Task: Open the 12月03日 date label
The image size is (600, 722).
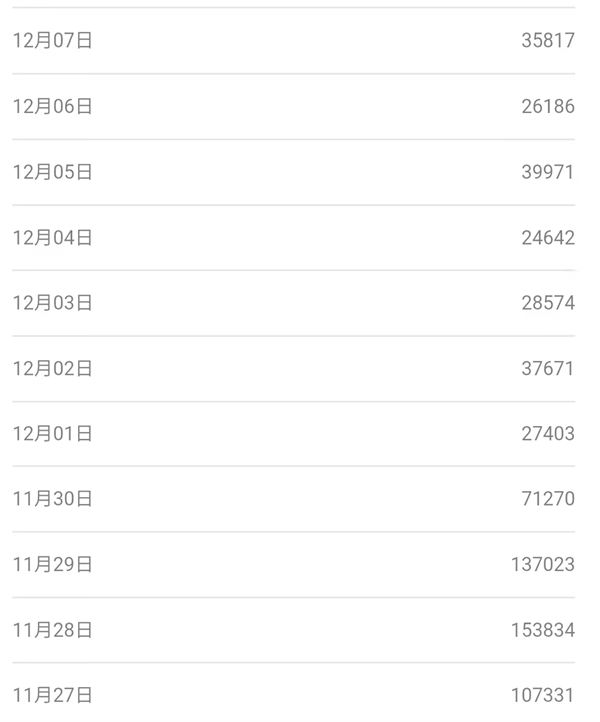Action: pos(52,303)
